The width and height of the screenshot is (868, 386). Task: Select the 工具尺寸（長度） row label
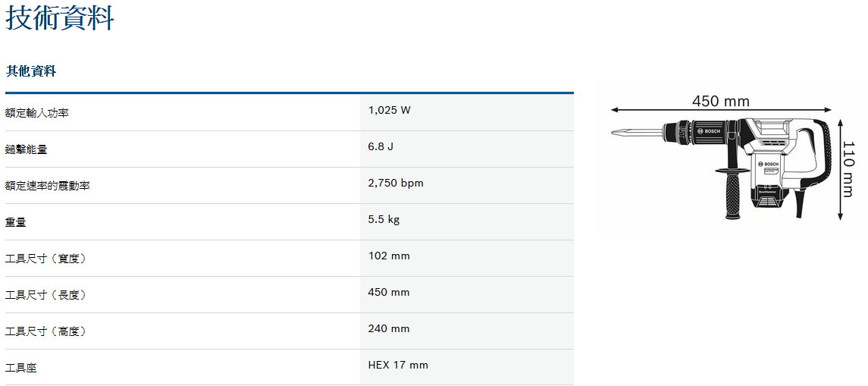pyautogui.click(x=45, y=295)
